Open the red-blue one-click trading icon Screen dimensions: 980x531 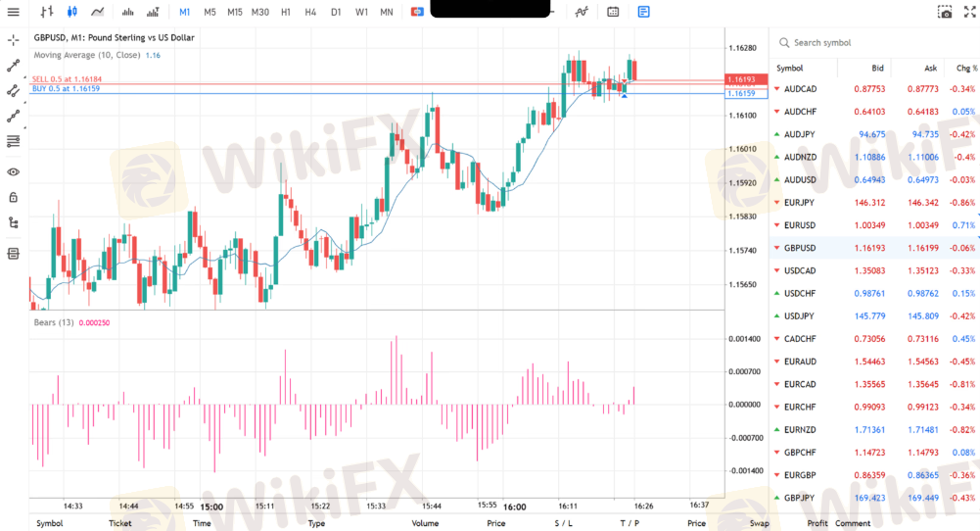click(417, 12)
